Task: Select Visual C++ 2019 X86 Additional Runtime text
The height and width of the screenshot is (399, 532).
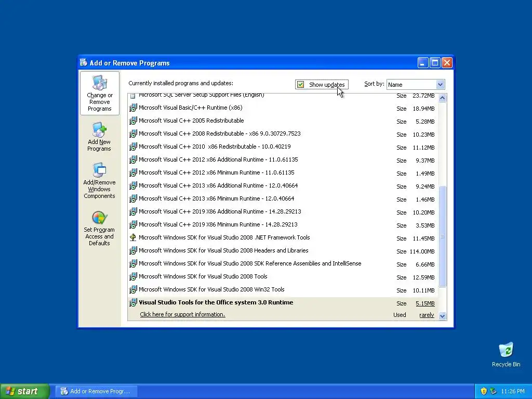Action: (x=220, y=212)
